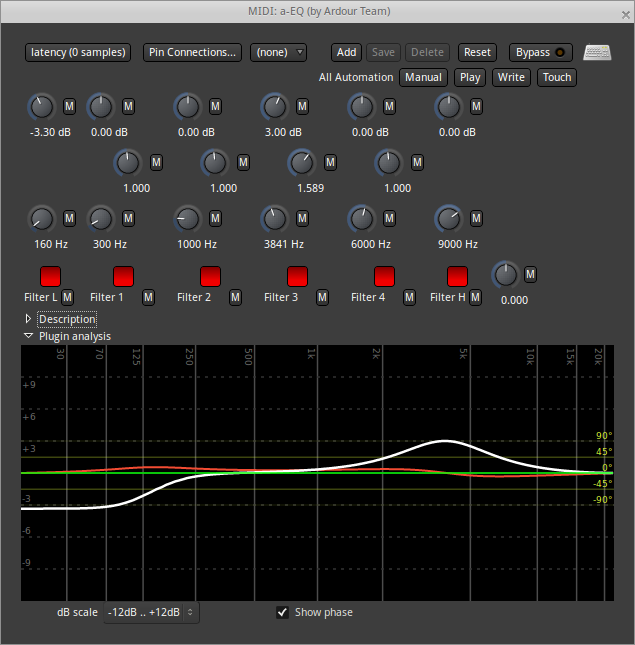Screen dimensions: 635x645
Task: Open M automation button beside 1000 Hz knob
Action: click(215, 218)
